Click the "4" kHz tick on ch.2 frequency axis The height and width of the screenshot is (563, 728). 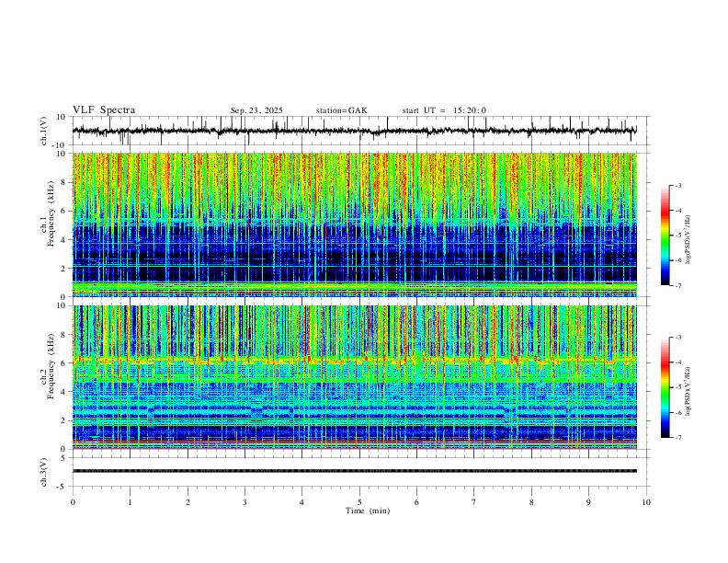click(x=63, y=392)
